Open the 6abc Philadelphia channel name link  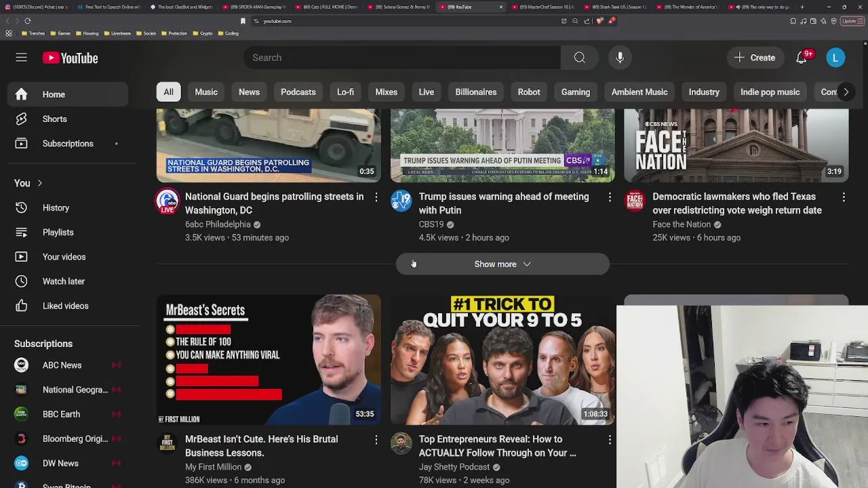218,224
